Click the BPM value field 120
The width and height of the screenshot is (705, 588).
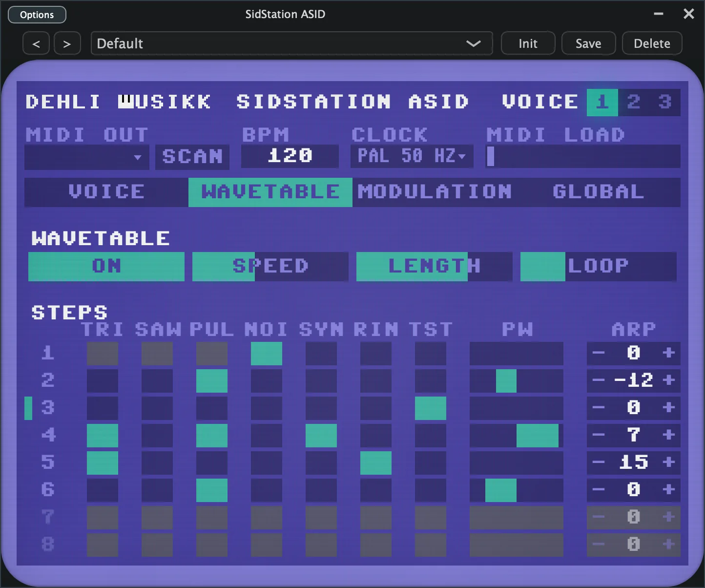[x=290, y=156]
